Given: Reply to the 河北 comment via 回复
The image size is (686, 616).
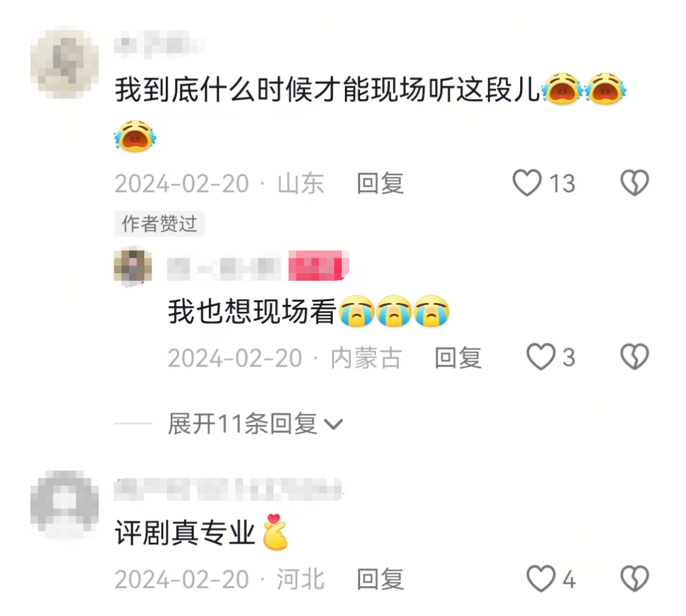Looking at the screenshot, I should (380, 579).
